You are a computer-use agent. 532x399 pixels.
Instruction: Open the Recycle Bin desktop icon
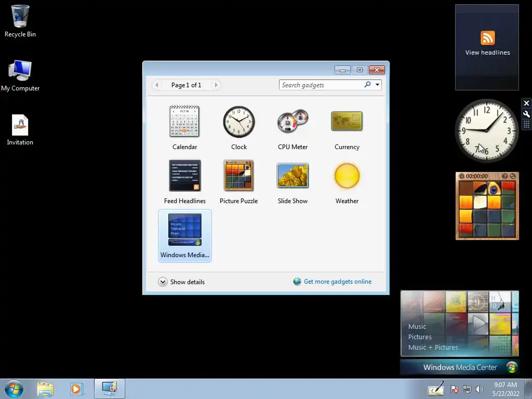coord(20,21)
